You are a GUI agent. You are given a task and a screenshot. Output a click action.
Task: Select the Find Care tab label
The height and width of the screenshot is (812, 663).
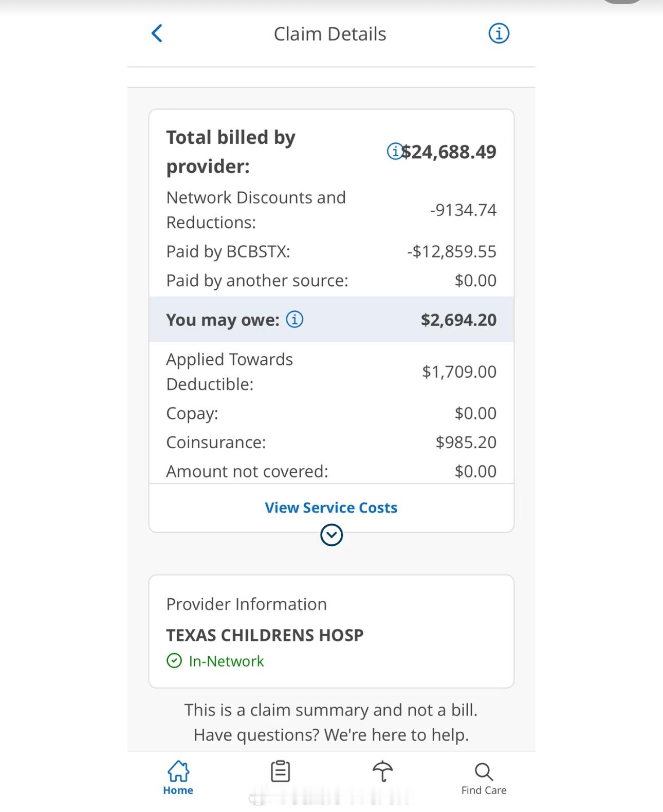[484, 790]
